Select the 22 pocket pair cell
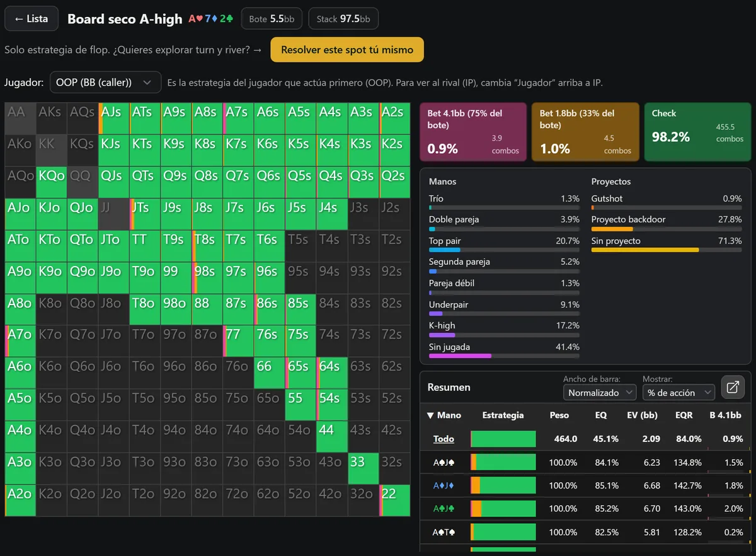Image resolution: width=756 pixels, height=556 pixels. coord(394,500)
